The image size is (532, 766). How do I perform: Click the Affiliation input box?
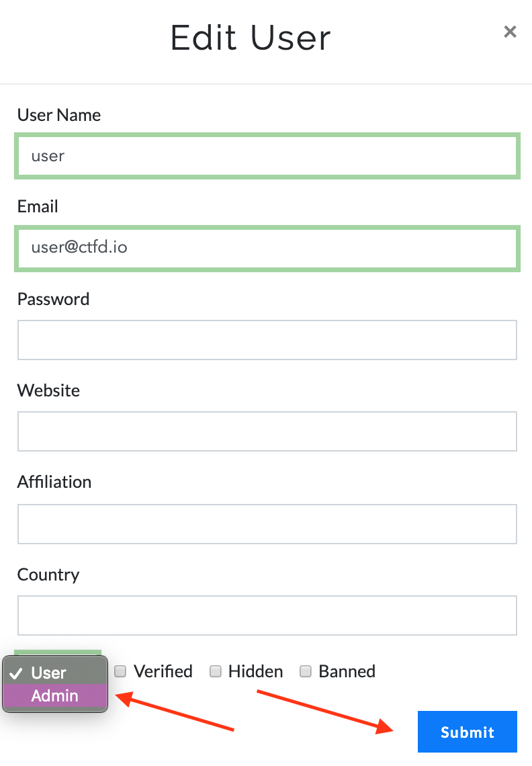(x=267, y=523)
